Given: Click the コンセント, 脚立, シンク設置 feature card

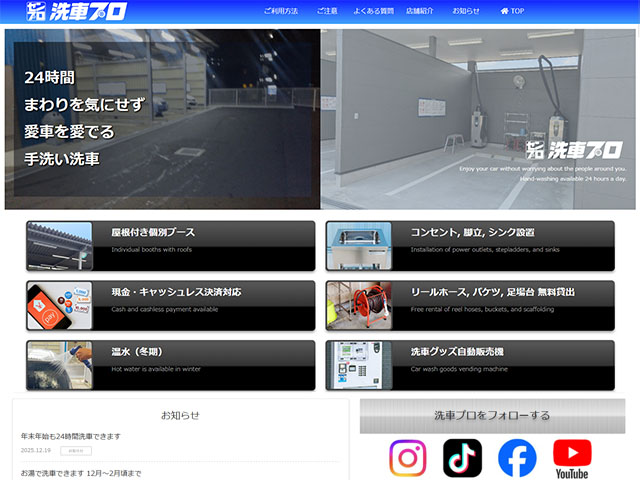Looking at the screenshot, I should coord(470,246).
